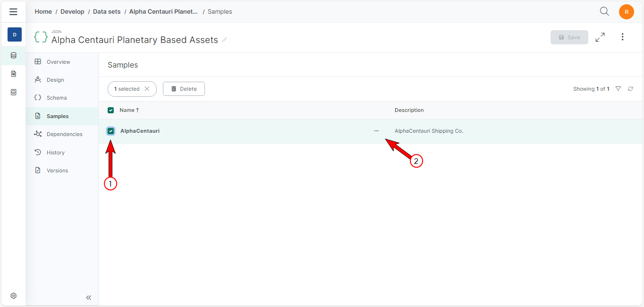Select the database icon in left rail
This screenshot has width=644, height=307.
coord(14,55)
